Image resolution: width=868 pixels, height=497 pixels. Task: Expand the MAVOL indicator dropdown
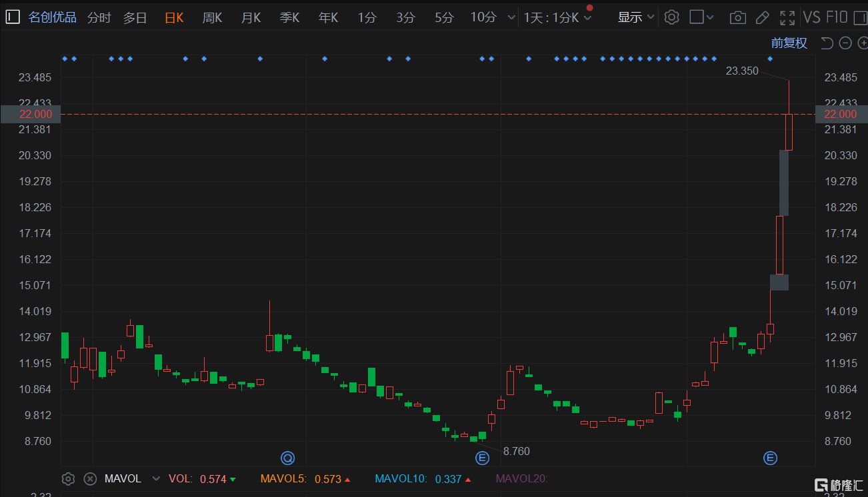[x=156, y=478]
